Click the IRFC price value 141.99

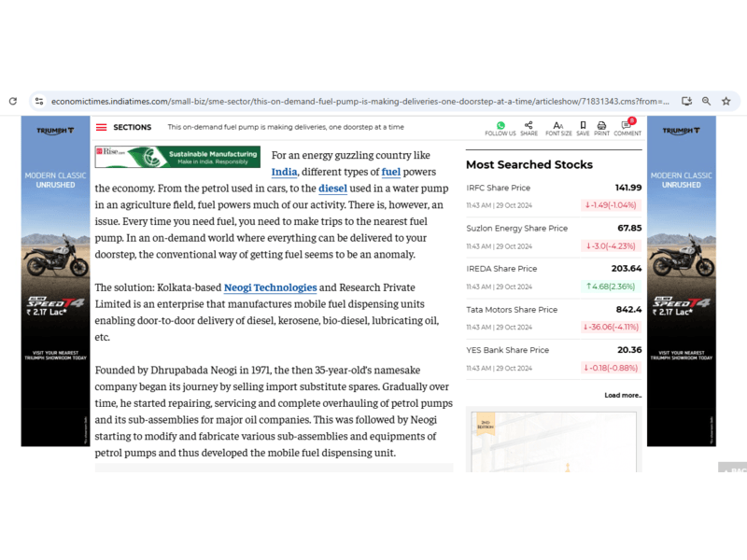point(627,188)
